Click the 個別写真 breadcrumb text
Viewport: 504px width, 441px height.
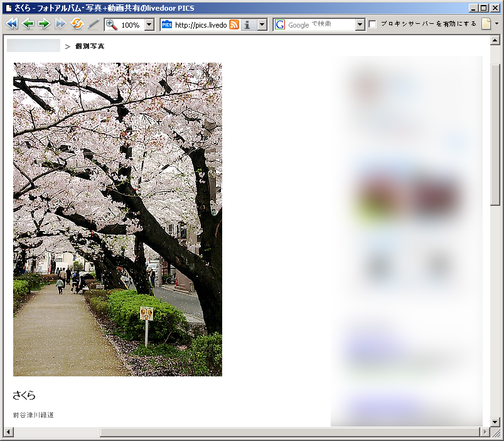point(90,46)
